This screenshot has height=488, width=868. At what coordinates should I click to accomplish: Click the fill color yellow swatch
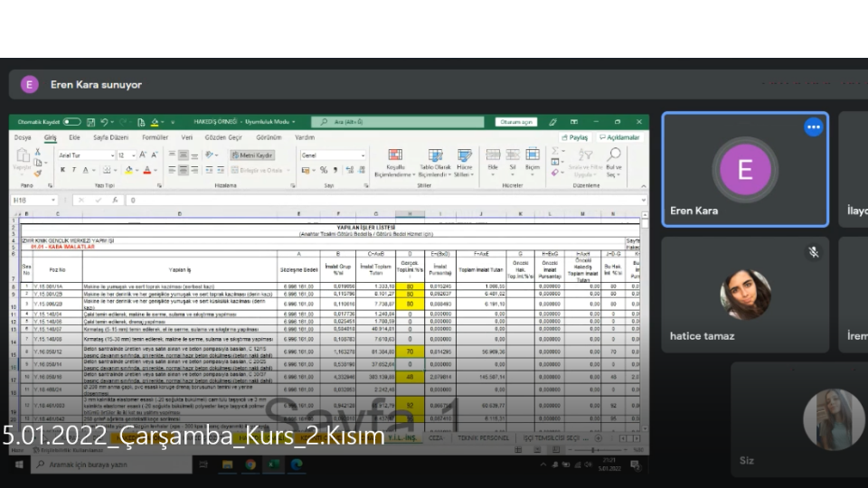point(128,171)
